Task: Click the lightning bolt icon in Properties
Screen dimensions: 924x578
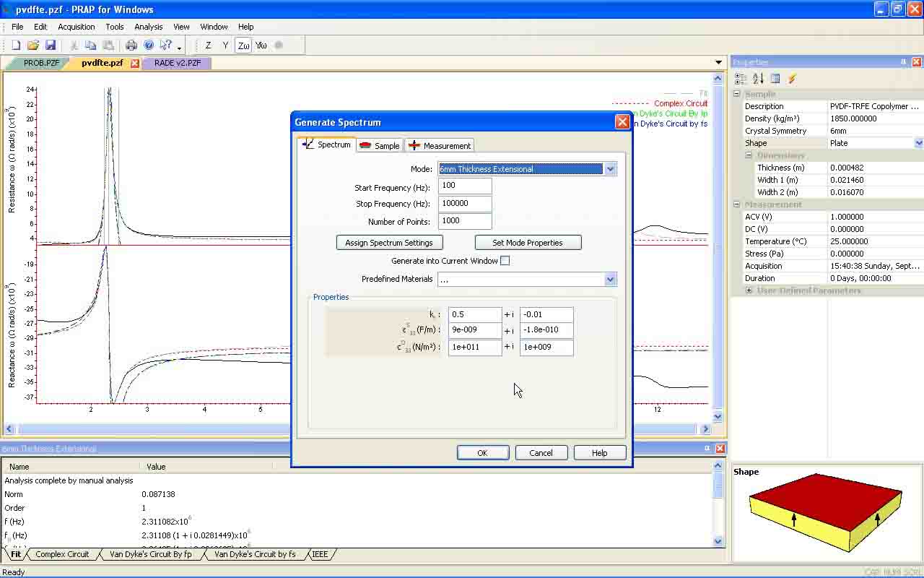Action: [x=792, y=79]
